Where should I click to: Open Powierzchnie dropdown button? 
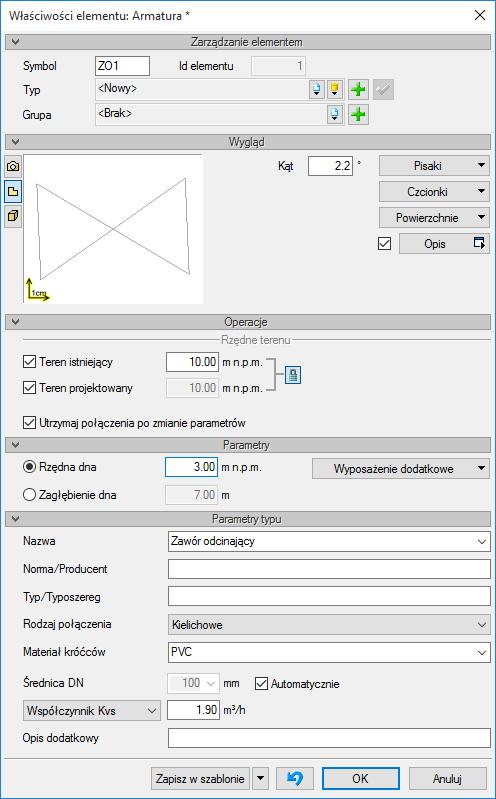coord(434,218)
